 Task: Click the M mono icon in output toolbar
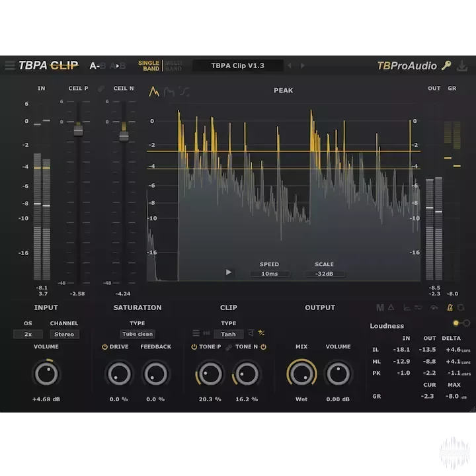(379, 307)
